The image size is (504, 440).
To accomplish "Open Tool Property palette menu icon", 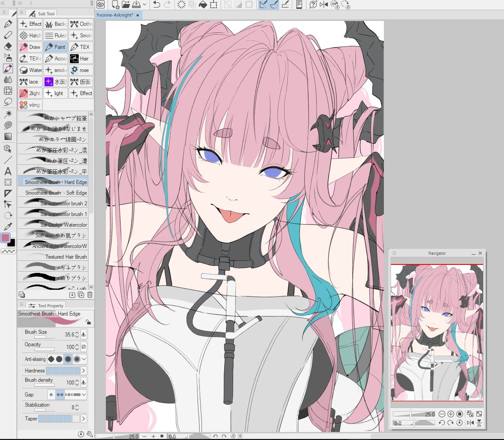I will (x=21, y=304).
